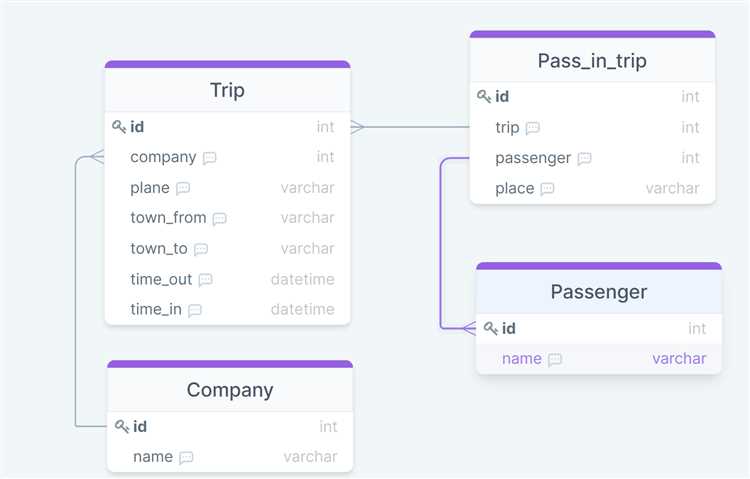The height and width of the screenshot is (479, 750).
Task: Select the Passenger table title
Action: [599, 291]
